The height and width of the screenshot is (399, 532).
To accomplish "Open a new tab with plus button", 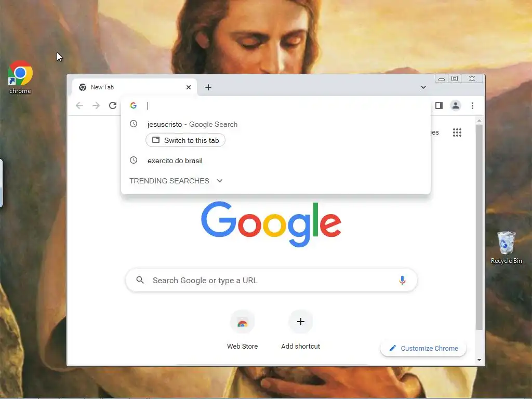I will 208,87.
